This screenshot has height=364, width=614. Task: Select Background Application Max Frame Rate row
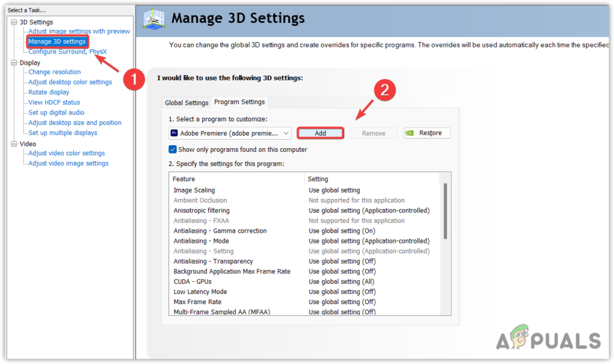click(304, 272)
